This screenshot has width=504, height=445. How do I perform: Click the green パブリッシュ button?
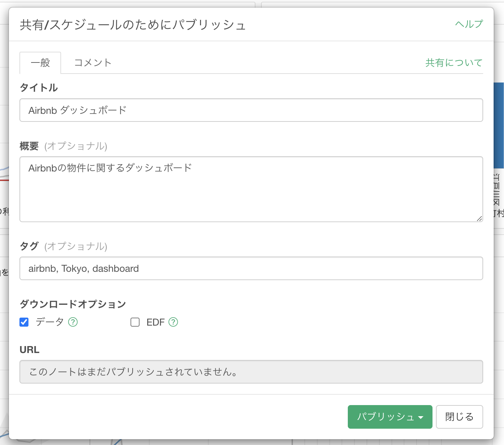coord(390,417)
